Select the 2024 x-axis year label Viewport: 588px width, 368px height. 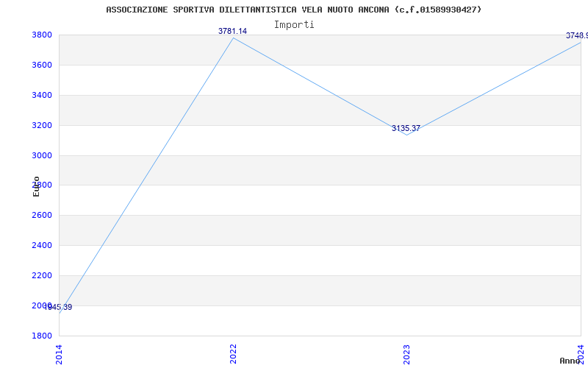pyautogui.click(x=581, y=354)
